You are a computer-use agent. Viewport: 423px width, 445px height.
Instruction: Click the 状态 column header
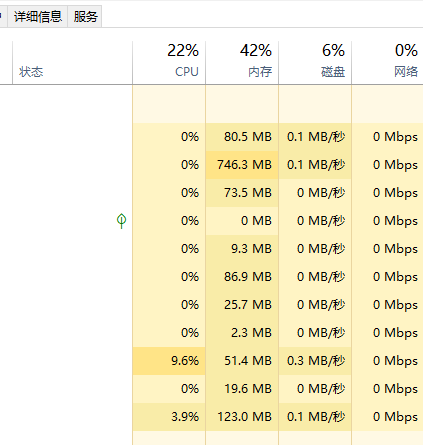(72, 62)
